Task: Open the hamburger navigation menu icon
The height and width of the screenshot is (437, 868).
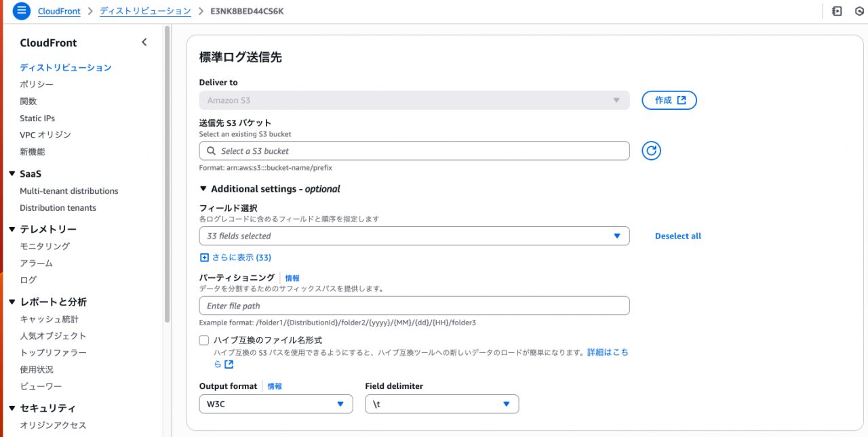Action: tap(22, 11)
